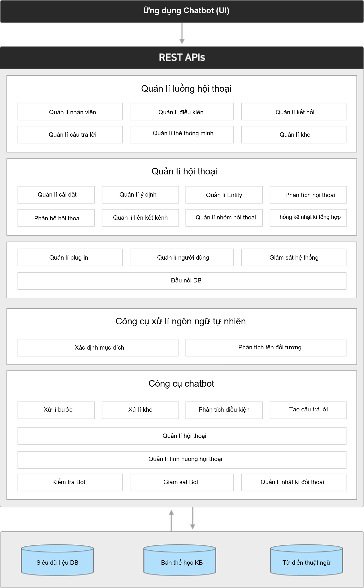The width and height of the screenshot is (364, 588).
Task: Select the Bản thể học KB database cylinder
Action: tap(179, 560)
